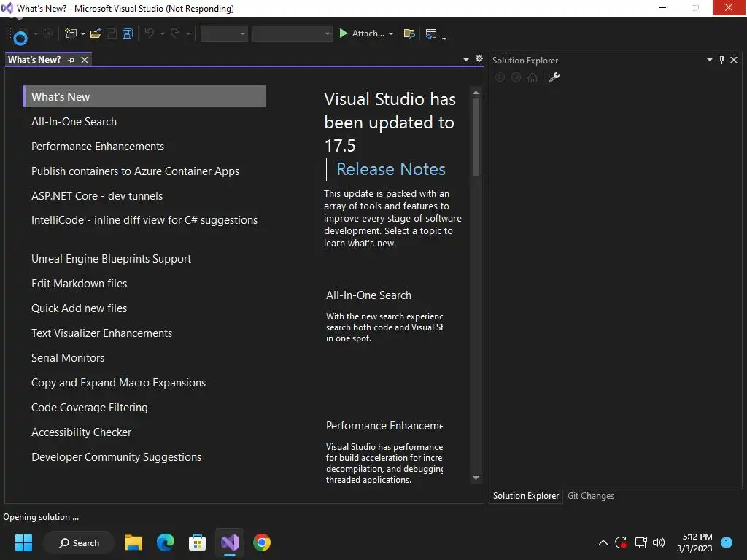747x560 pixels.
Task: Show hidden system tray icons
Action: tap(603, 542)
